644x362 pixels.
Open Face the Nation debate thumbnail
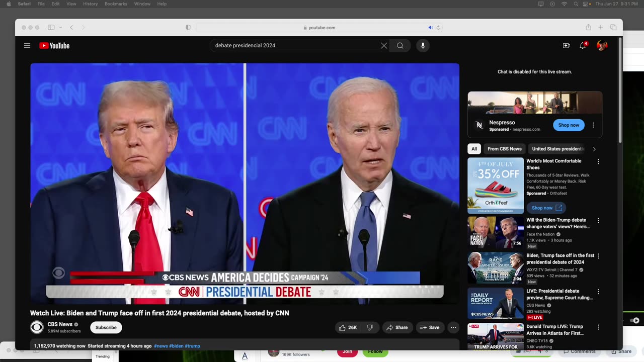click(x=496, y=232)
